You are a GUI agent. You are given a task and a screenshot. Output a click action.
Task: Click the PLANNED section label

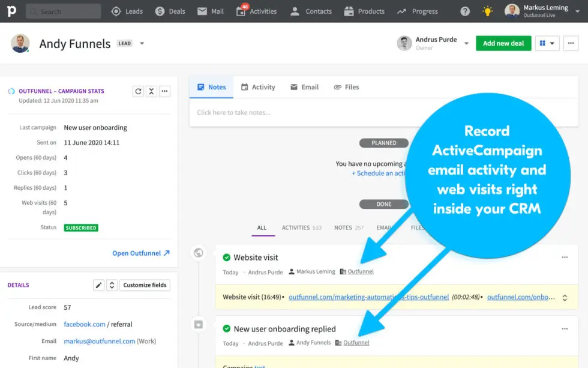(383, 143)
